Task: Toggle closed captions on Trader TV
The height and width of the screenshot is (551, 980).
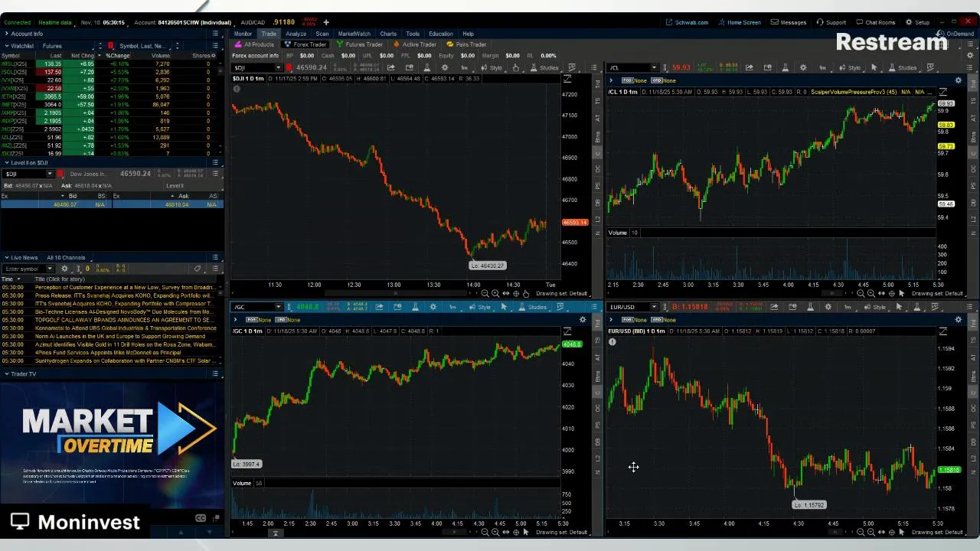Action: [201, 518]
